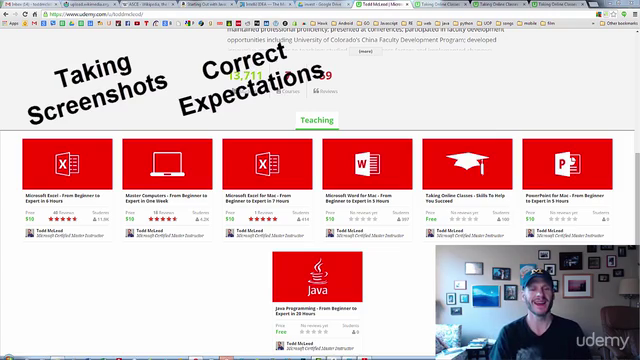Click the green Hangouts extension icon
Viewport: 640px width, 360px height.
(624, 14)
